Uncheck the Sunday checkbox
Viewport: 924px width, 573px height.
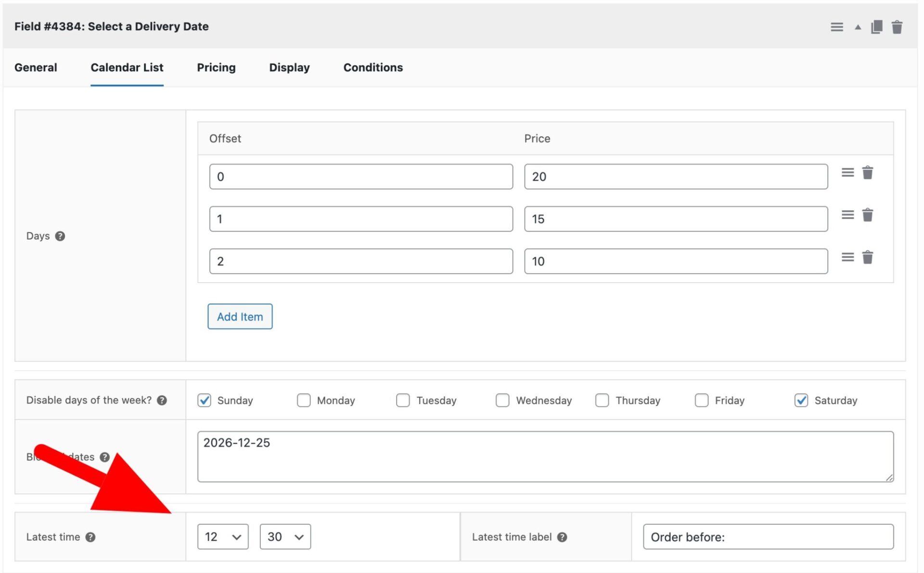click(x=204, y=400)
